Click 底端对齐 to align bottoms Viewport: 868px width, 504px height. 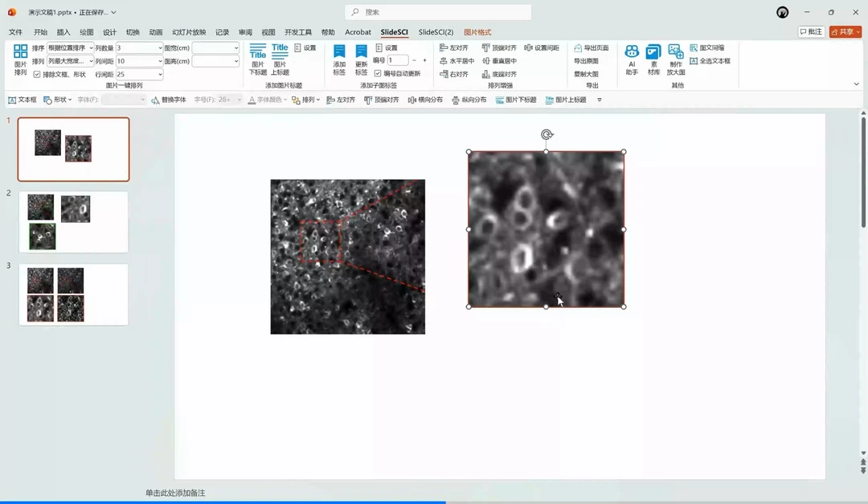[499, 74]
